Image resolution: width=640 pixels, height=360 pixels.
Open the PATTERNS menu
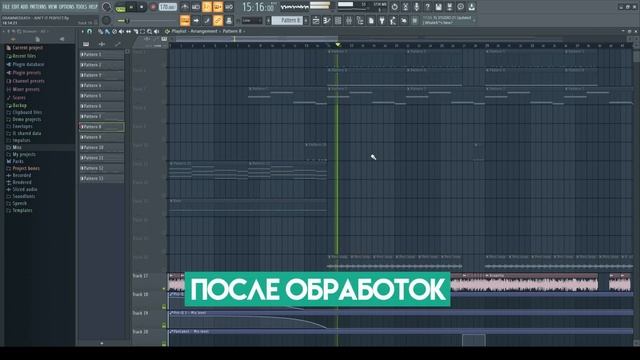38,7
